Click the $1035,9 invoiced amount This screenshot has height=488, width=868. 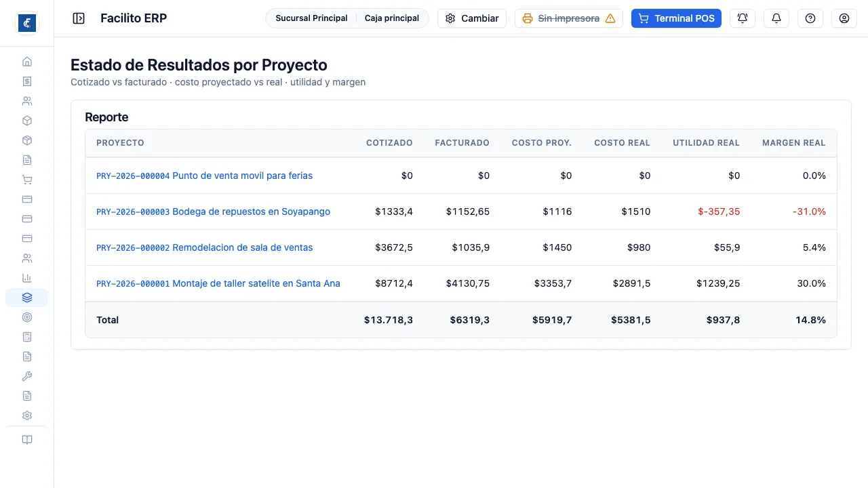click(471, 247)
